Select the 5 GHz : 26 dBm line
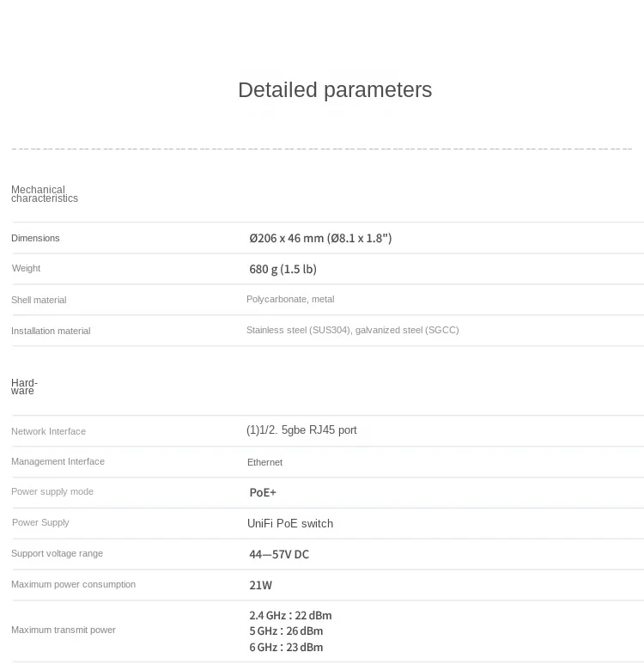The width and height of the screenshot is (644, 664). pos(286,630)
